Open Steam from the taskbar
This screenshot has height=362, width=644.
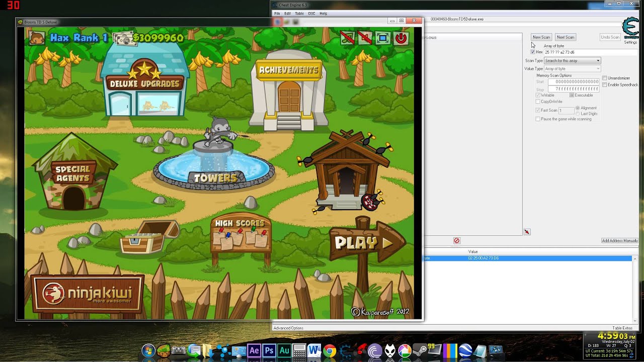(x=420, y=350)
